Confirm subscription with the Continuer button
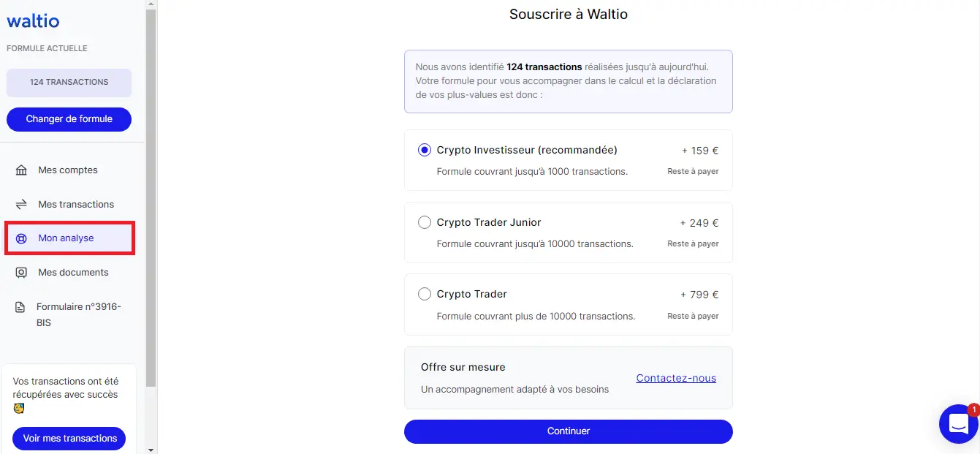The width and height of the screenshot is (980, 454). pos(568,431)
